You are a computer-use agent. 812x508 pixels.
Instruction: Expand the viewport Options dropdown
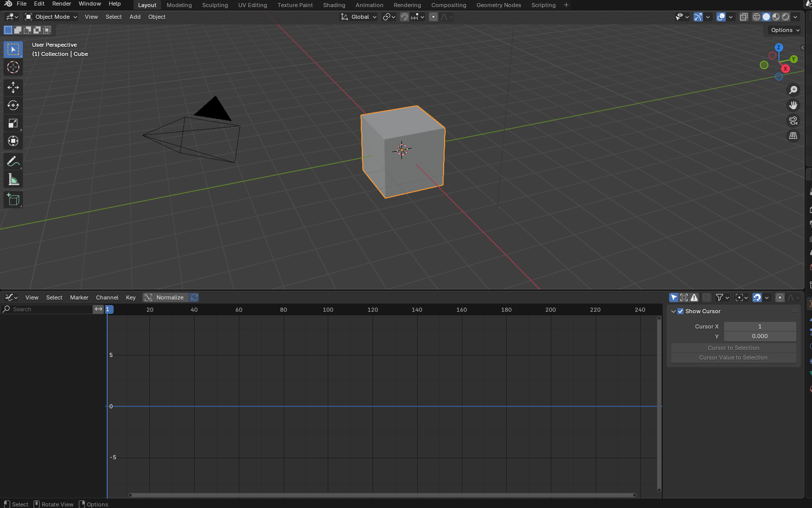(x=785, y=30)
